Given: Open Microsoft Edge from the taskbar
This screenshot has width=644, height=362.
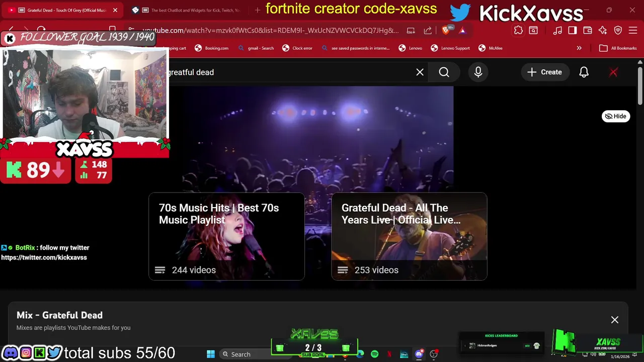Looking at the screenshot, I should click(x=360, y=354).
